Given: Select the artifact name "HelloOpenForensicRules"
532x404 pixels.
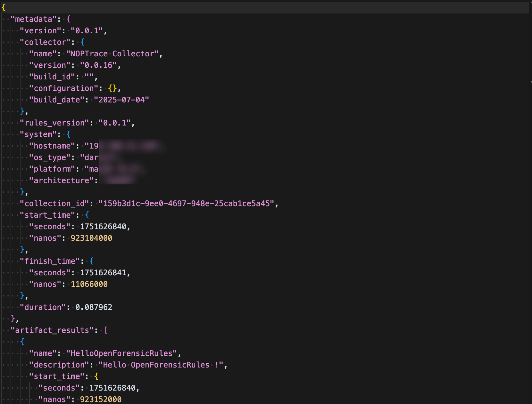Looking at the screenshot, I should point(123,353).
